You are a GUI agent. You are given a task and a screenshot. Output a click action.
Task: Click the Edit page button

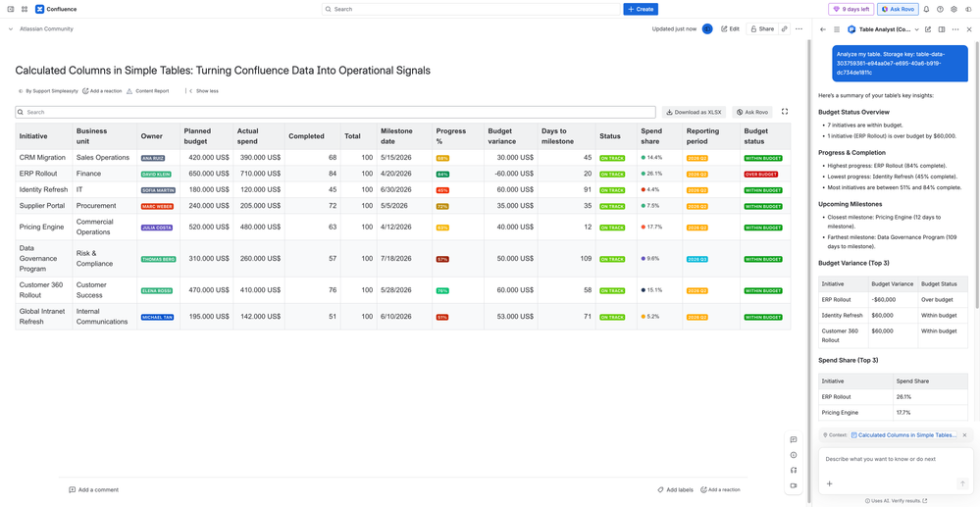[730, 29]
